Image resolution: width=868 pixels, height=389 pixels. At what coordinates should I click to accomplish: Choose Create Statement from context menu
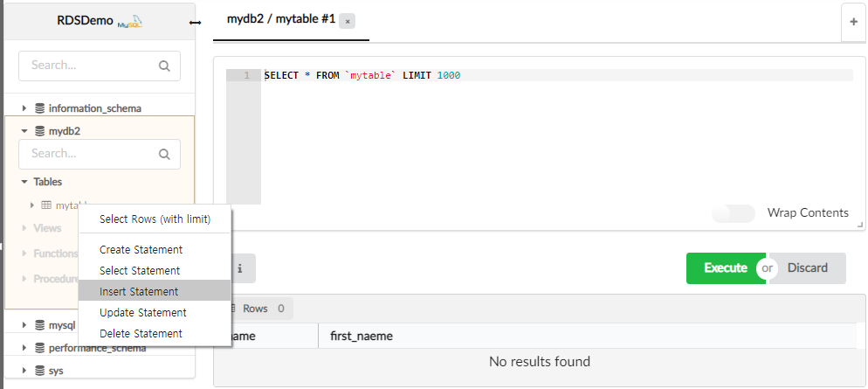[155, 250]
